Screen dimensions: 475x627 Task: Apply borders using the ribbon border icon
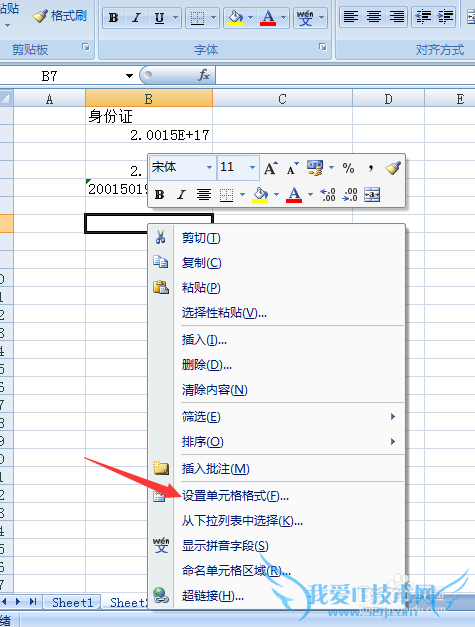coord(197,18)
